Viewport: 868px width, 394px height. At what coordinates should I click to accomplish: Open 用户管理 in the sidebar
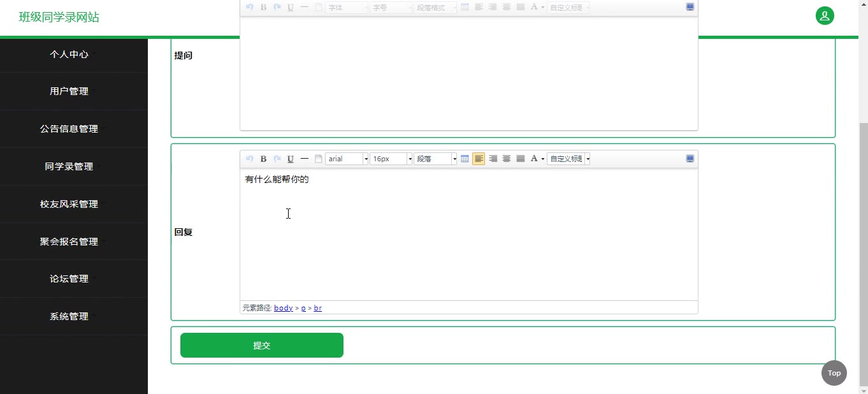(x=69, y=91)
